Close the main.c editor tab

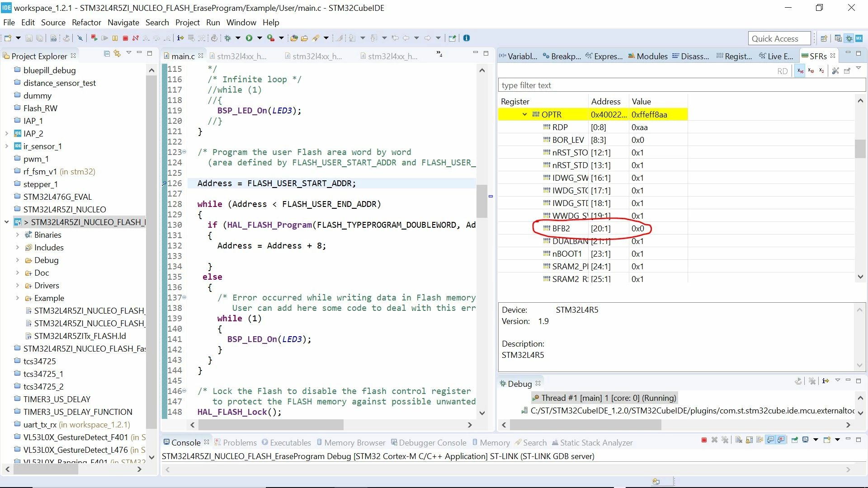(201, 56)
